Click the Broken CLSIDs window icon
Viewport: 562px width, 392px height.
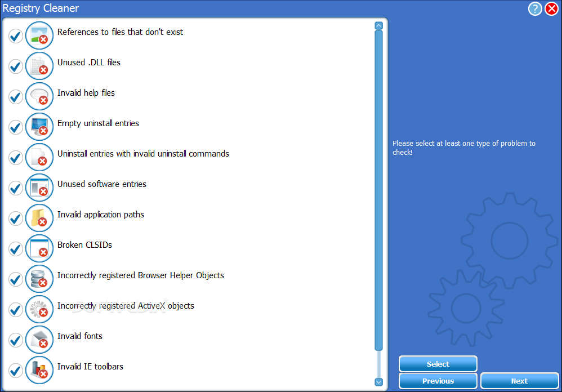coord(39,249)
